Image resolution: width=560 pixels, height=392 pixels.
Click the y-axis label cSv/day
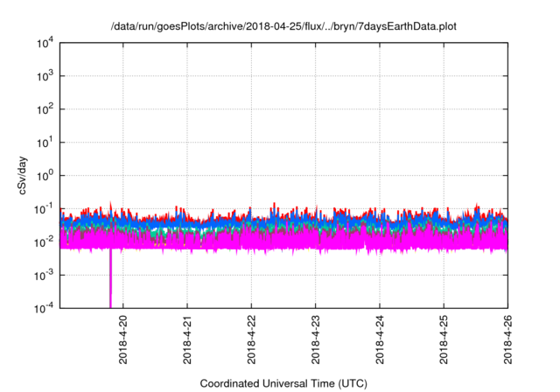(x=23, y=175)
